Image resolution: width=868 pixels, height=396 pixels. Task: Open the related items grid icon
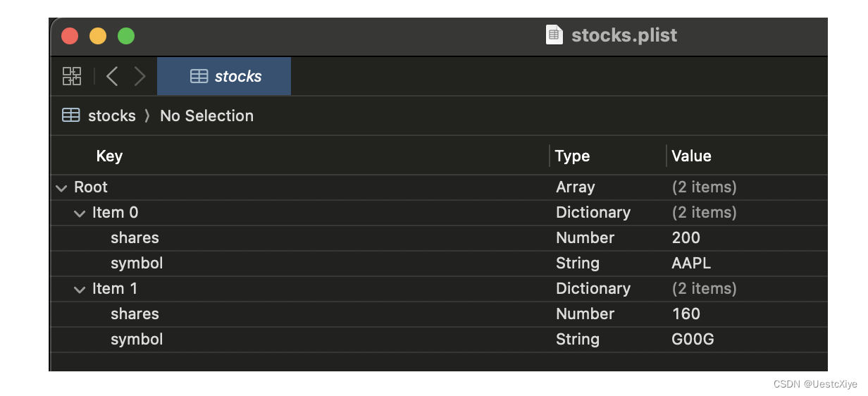(x=72, y=76)
